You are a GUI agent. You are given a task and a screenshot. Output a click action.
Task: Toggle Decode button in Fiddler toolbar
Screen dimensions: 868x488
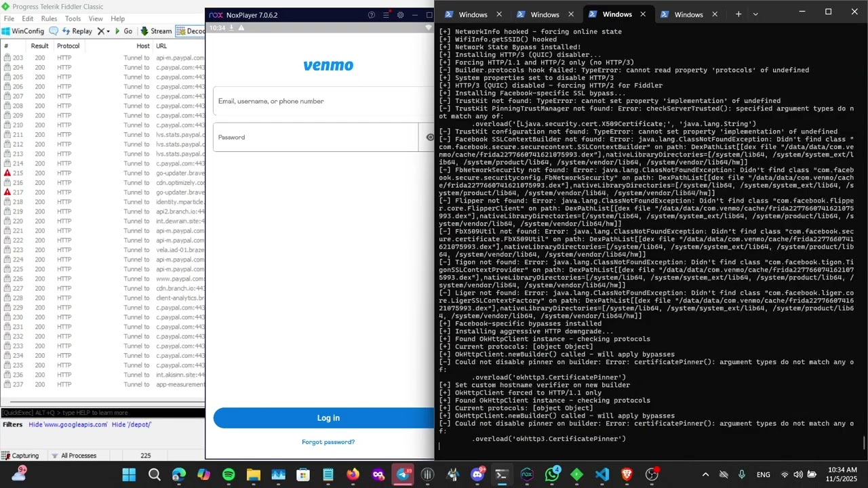(191, 31)
